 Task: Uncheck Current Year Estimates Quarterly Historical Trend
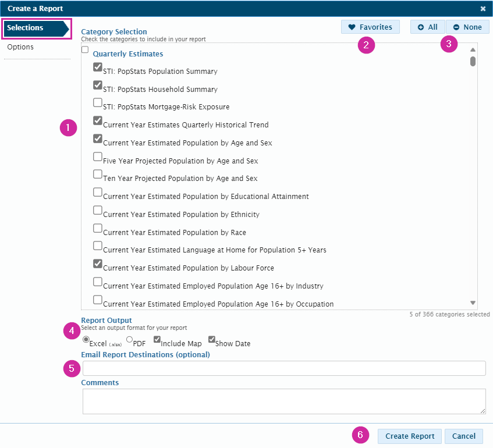tap(97, 121)
